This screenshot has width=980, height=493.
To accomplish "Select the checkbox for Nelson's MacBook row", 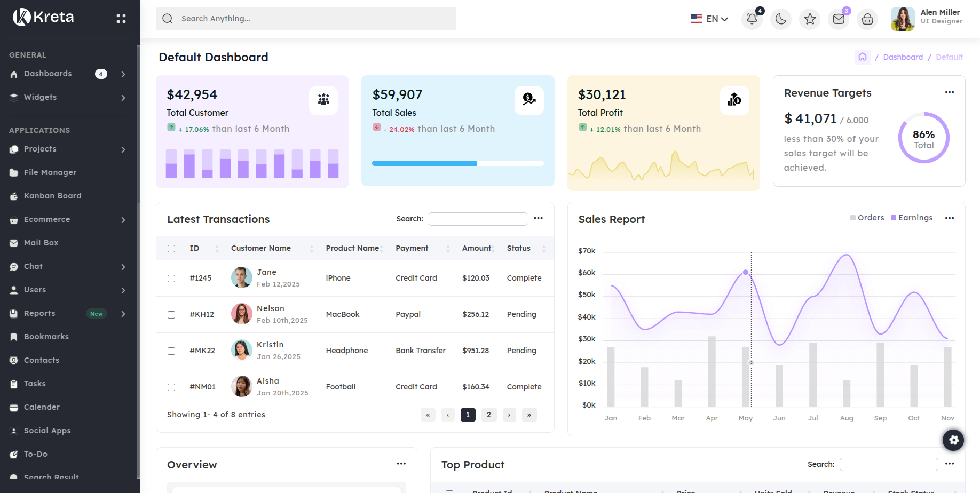I will pos(171,315).
